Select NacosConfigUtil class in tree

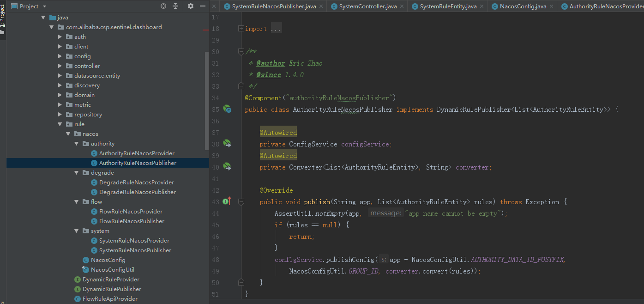click(113, 270)
